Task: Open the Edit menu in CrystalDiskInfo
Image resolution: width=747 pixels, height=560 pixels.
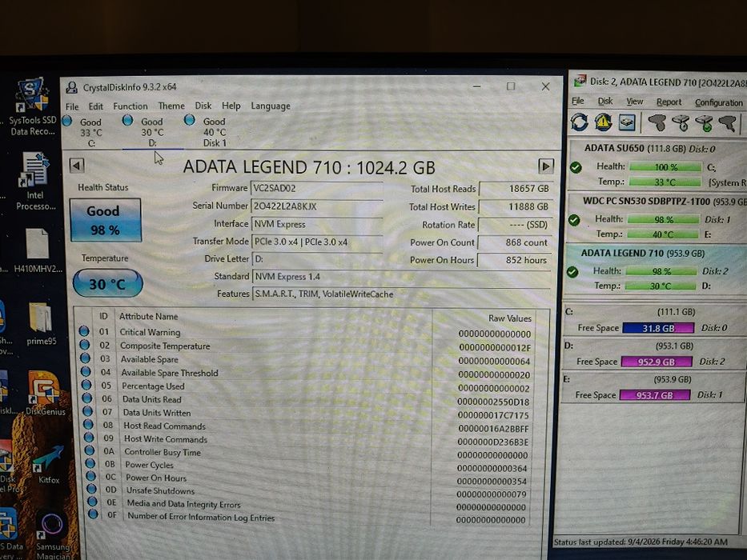Action: click(95, 106)
